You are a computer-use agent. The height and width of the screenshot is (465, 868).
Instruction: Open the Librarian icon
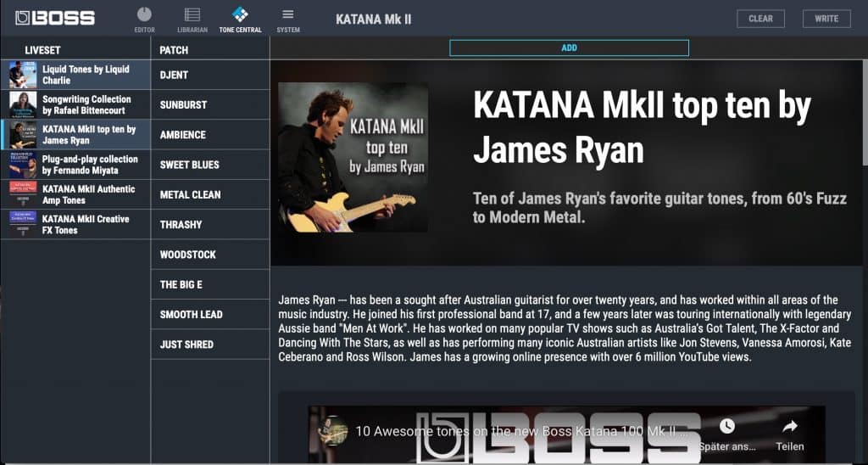point(192,15)
